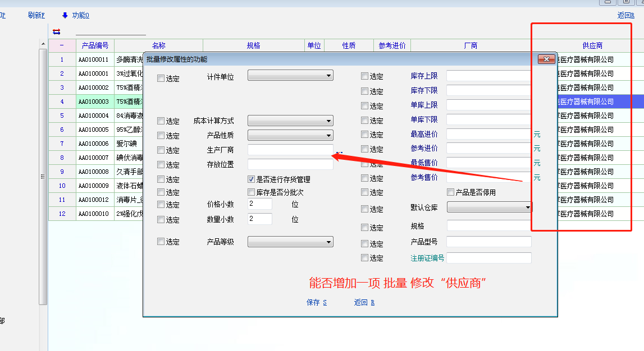Click the red-blue swap arrows icon
Viewport: 644px width, 351px height.
[x=56, y=31]
